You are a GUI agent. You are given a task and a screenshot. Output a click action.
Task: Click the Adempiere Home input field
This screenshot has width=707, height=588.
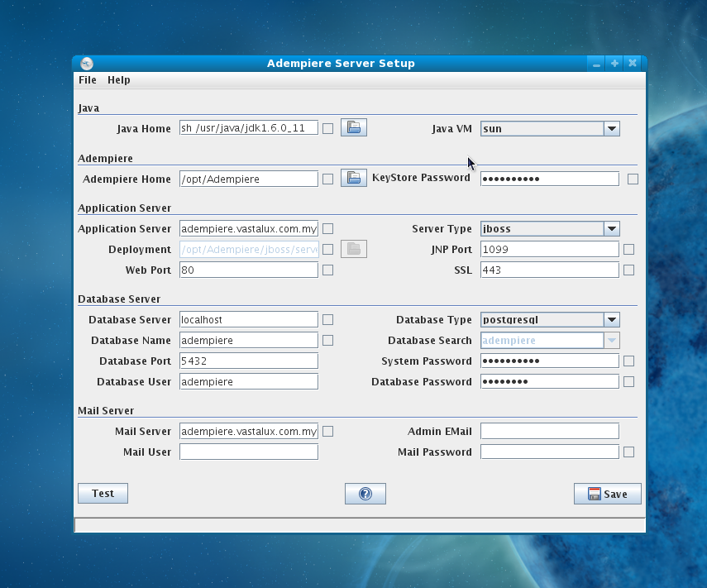(249, 179)
